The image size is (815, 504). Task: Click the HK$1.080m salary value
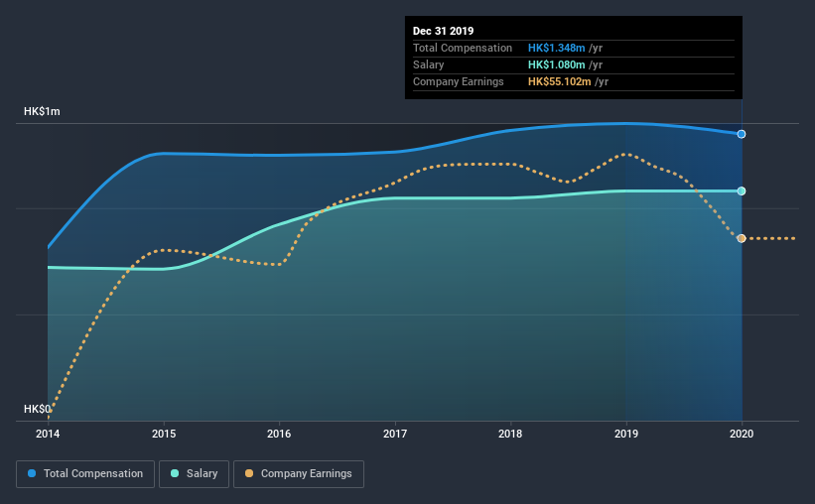click(557, 64)
